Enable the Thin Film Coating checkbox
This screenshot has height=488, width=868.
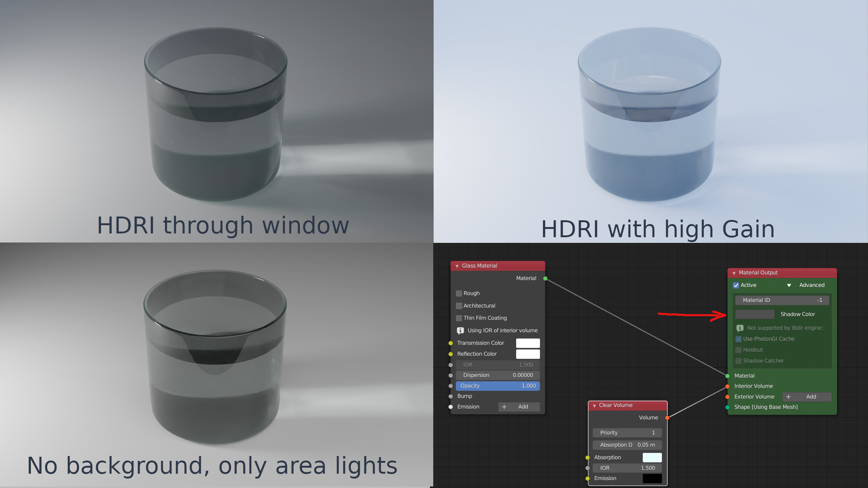(459, 318)
